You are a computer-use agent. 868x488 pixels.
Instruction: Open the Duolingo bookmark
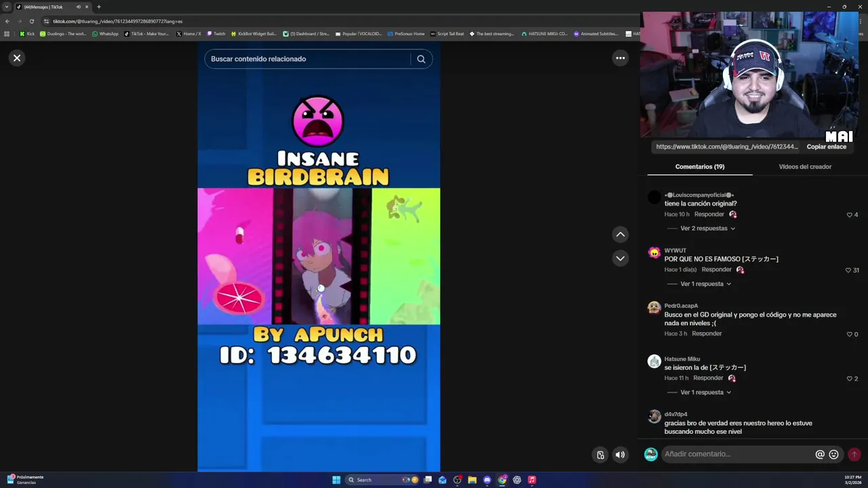pyautogui.click(x=63, y=33)
